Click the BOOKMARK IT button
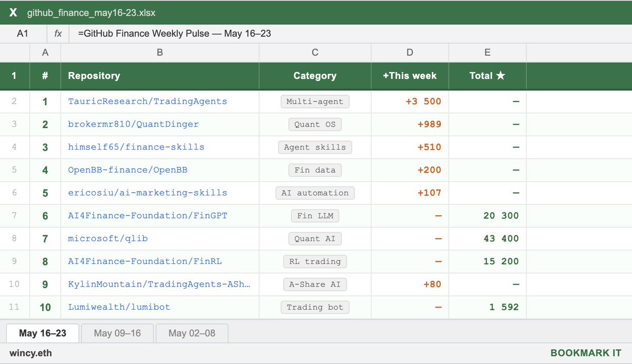 [586, 353]
